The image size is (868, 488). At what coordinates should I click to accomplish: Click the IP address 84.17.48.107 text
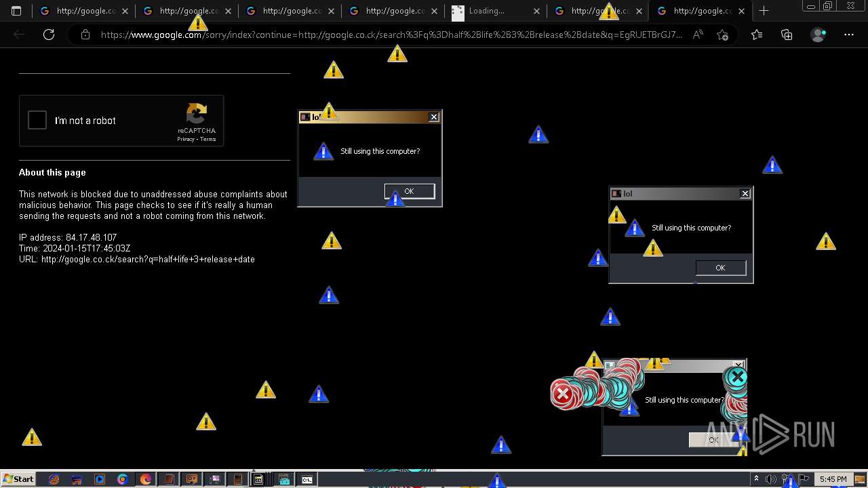pyautogui.click(x=68, y=237)
